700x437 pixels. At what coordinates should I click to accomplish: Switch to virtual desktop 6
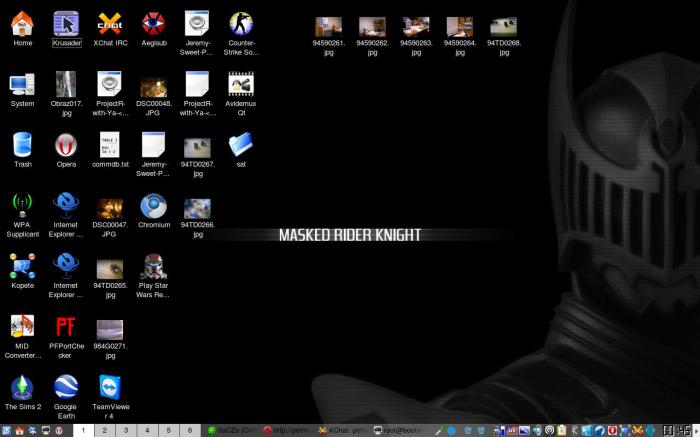[190, 430]
